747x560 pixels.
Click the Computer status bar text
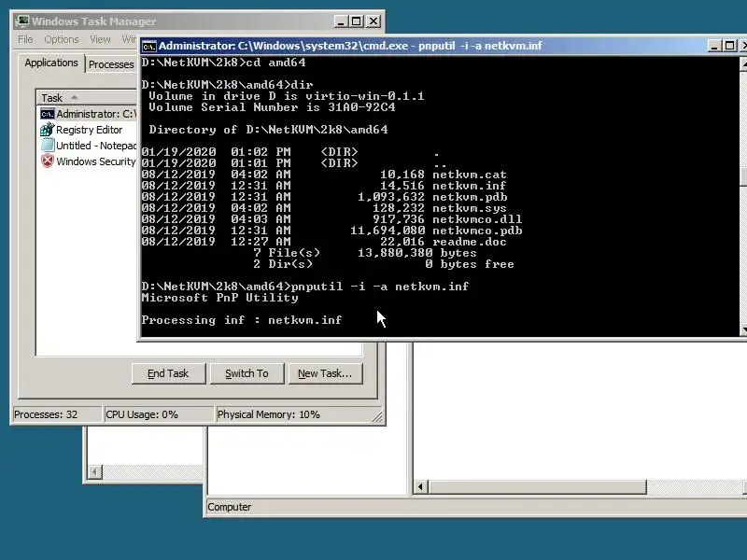(x=229, y=507)
